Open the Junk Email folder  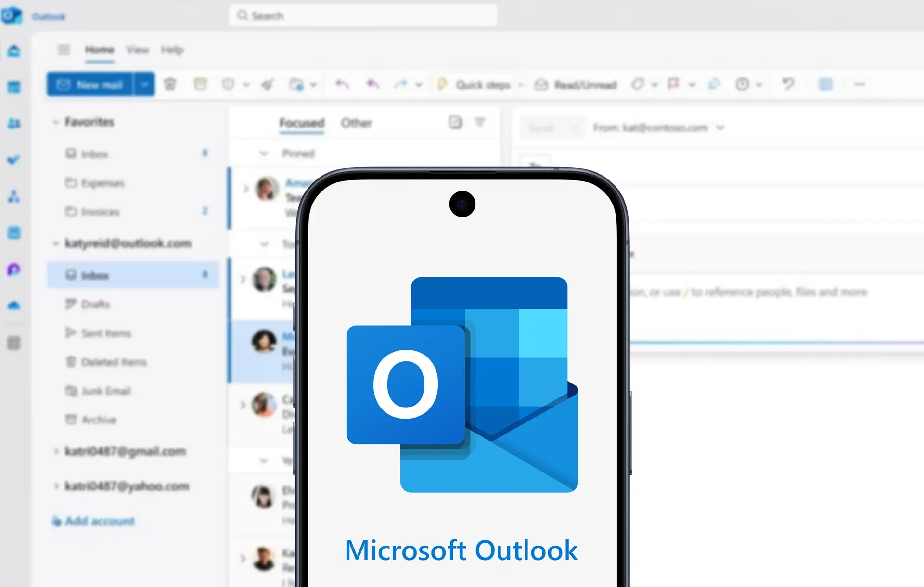(133, 391)
